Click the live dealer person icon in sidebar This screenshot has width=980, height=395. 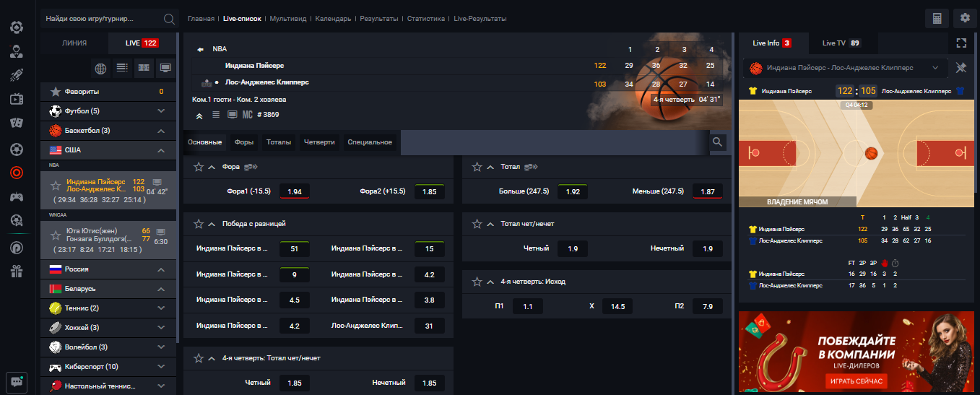pos(16,51)
